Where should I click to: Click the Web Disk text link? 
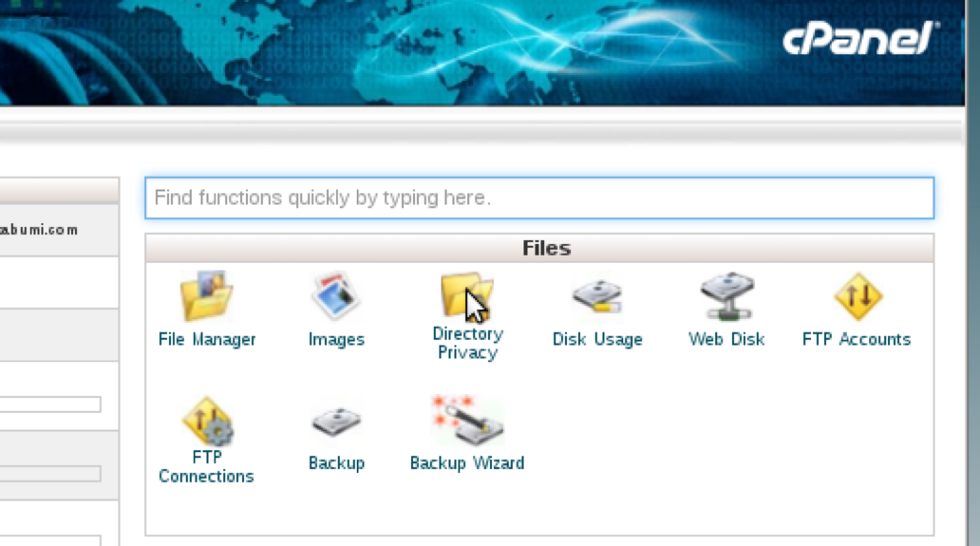[726, 339]
